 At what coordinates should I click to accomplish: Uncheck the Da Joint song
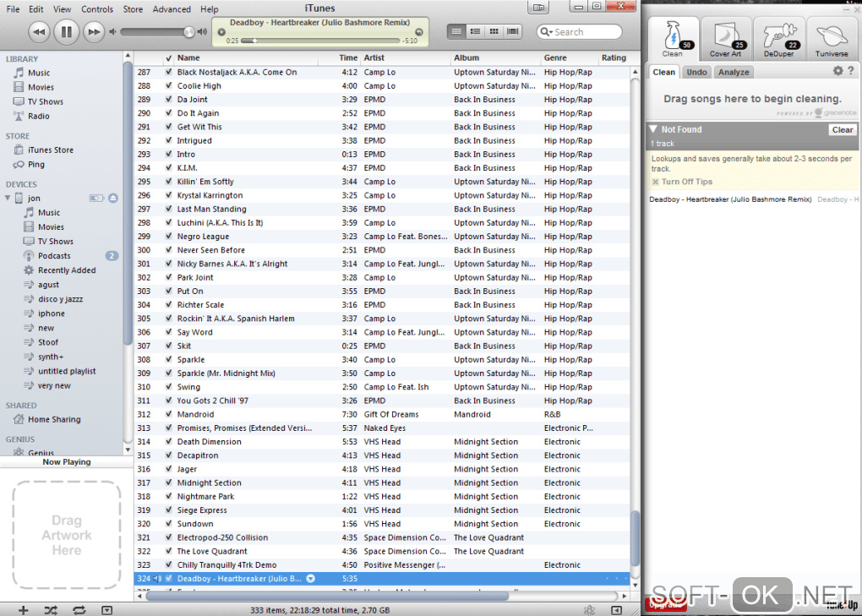coord(169,100)
